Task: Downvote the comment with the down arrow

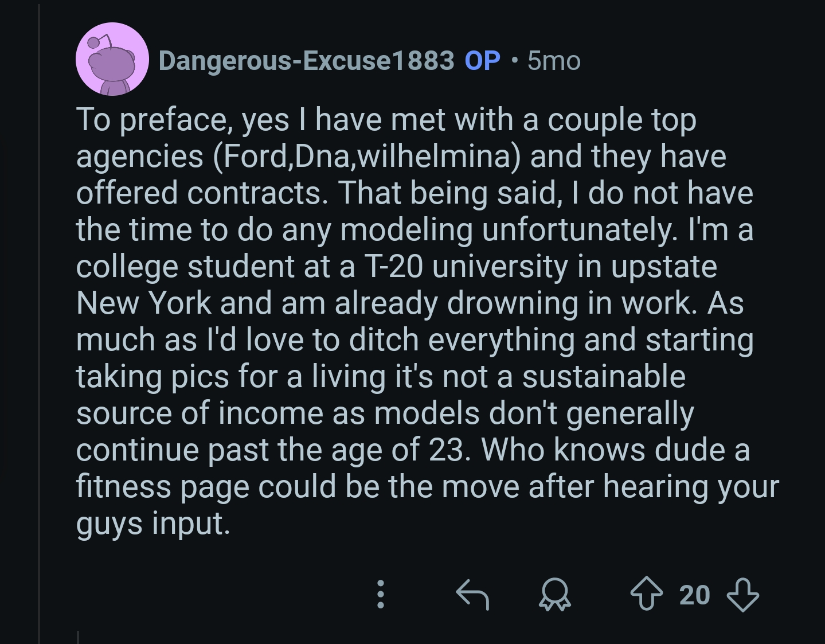Action: [x=742, y=595]
